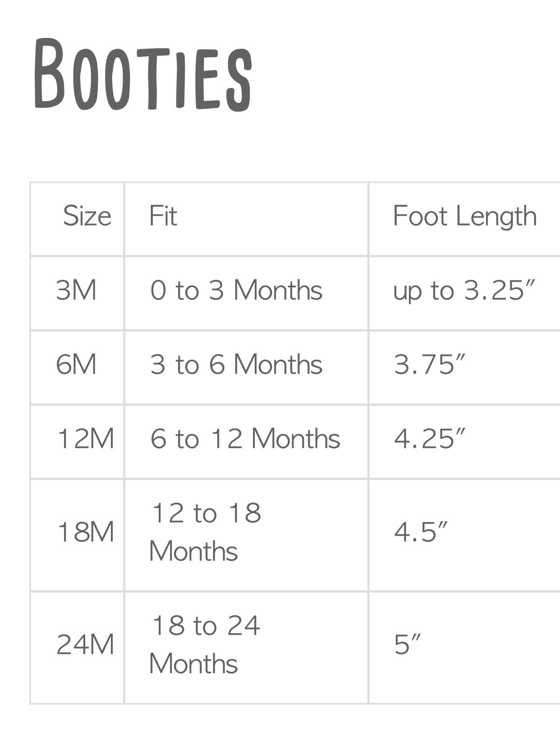This screenshot has height=735, width=560.
Task: Click the 3 to 6 Months cell
Action: click(x=236, y=365)
